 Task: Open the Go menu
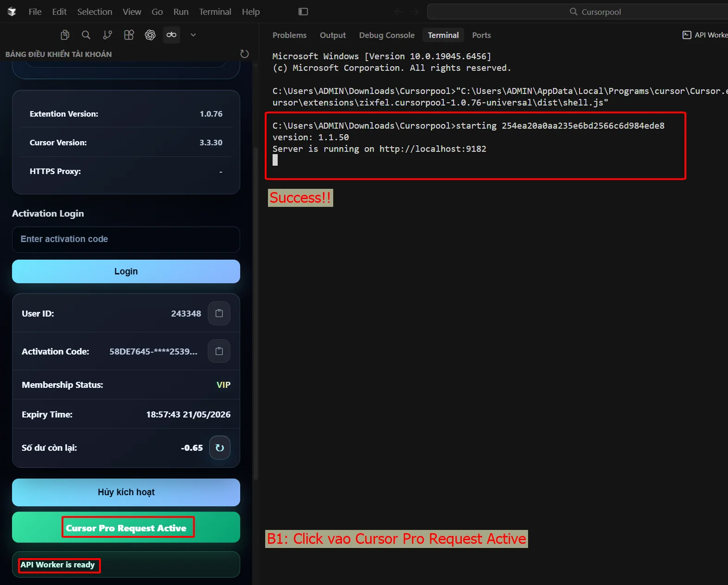157,12
